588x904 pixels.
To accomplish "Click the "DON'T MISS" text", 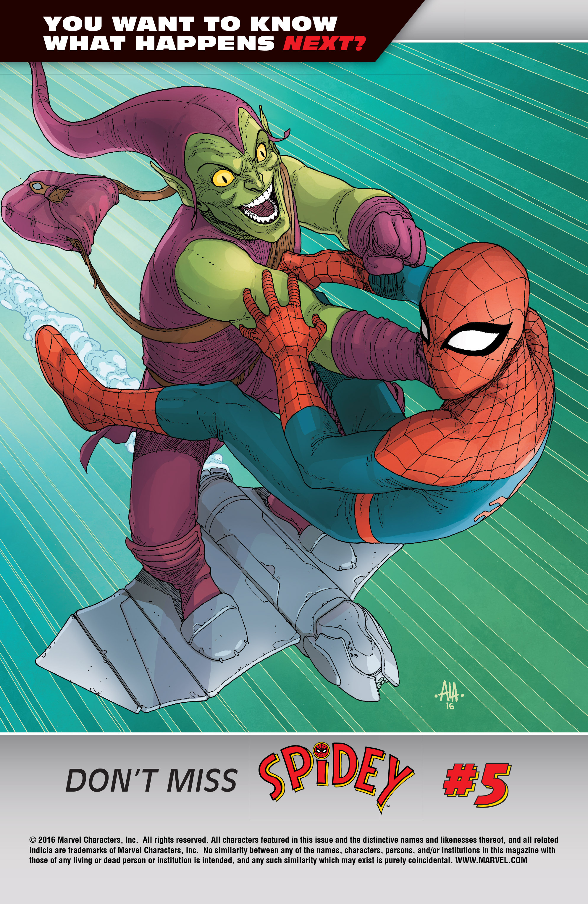I will [x=151, y=781].
